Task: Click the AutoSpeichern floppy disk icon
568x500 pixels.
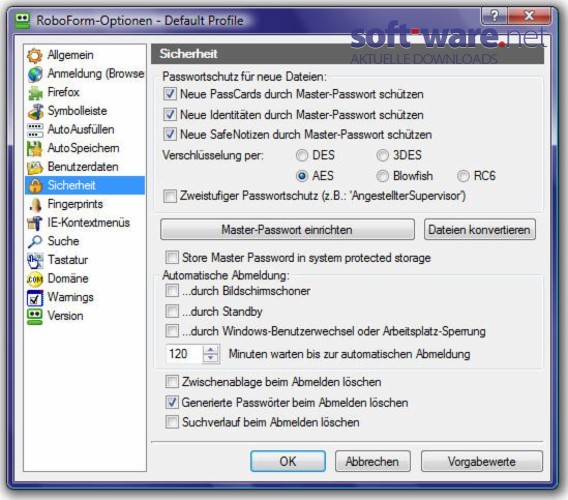Action: 35,149
